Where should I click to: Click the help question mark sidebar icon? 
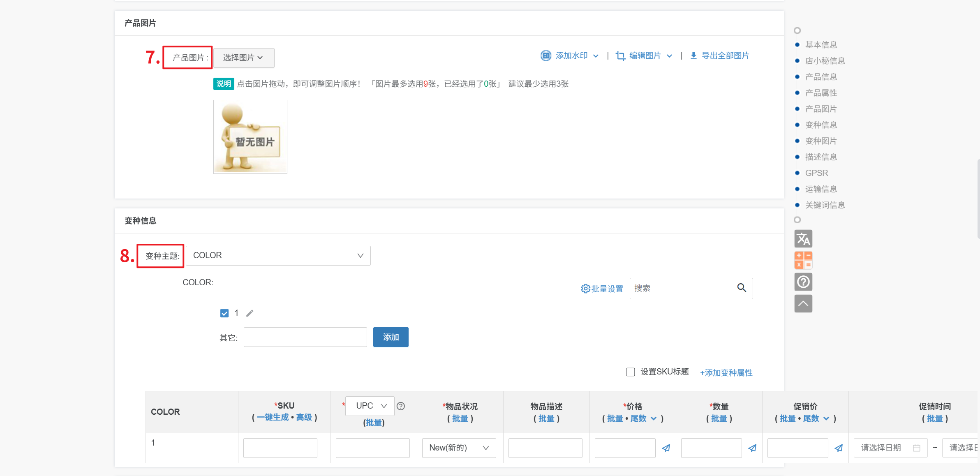(803, 282)
